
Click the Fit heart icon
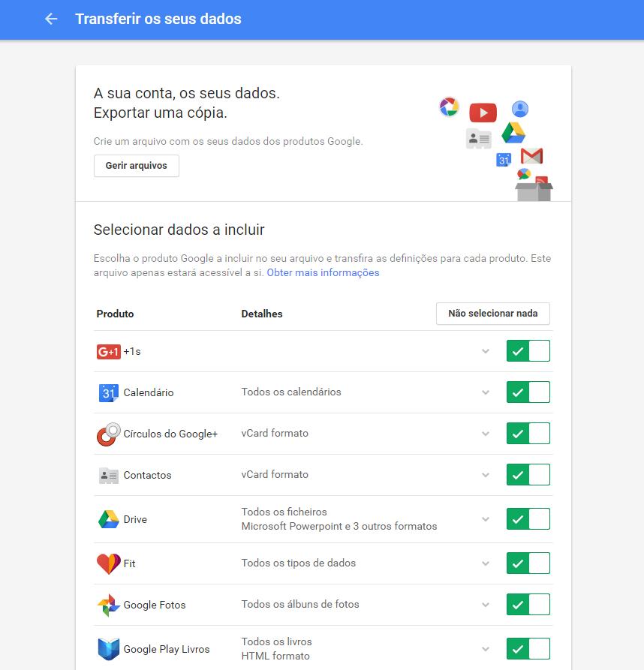108,563
